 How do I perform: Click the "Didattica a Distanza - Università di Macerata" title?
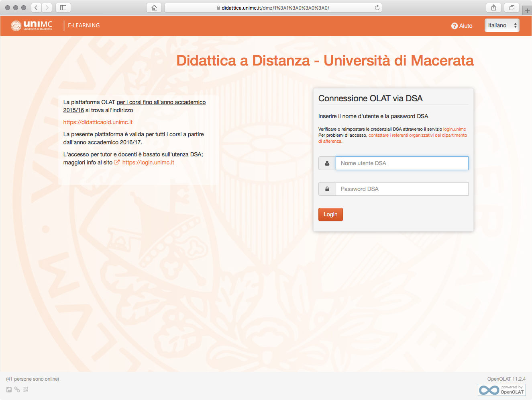tap(325, 61)
